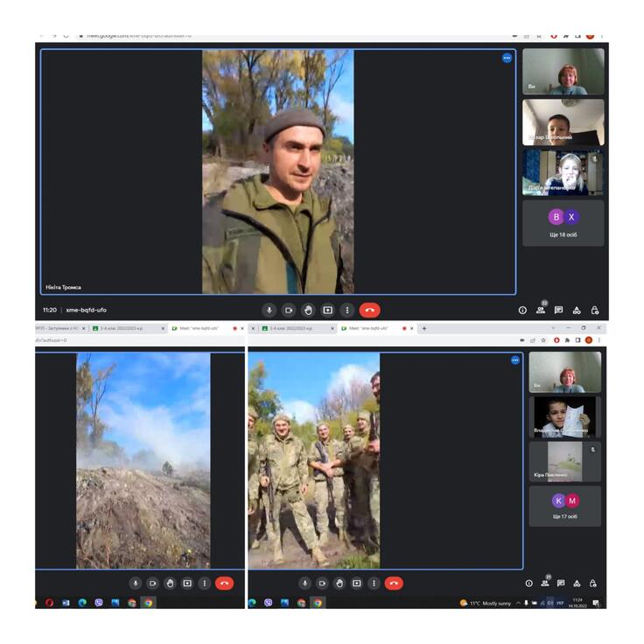Open Opera from the bottom-left taskbar
Viewport: 644px width, 644px height.
[49, 603]
